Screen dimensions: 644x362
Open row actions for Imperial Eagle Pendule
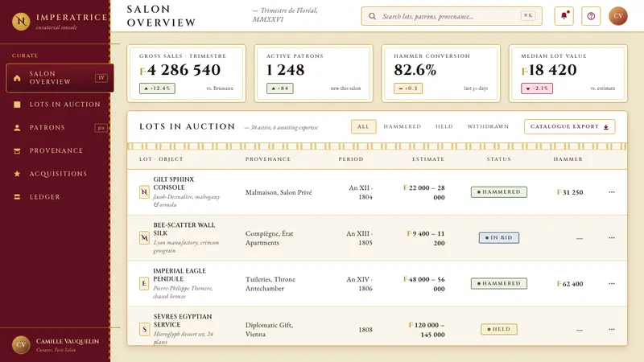click(x=612, y=284)
